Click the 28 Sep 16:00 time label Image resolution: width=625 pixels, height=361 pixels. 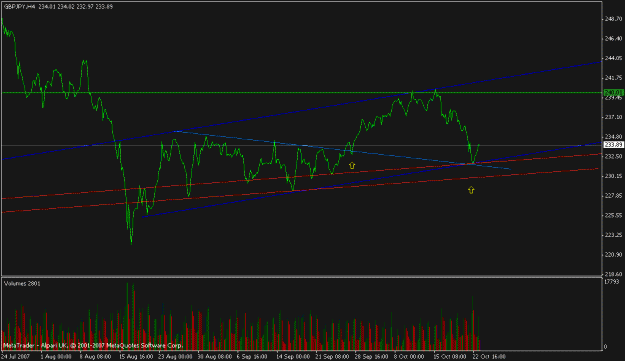(x=371, y=357)
